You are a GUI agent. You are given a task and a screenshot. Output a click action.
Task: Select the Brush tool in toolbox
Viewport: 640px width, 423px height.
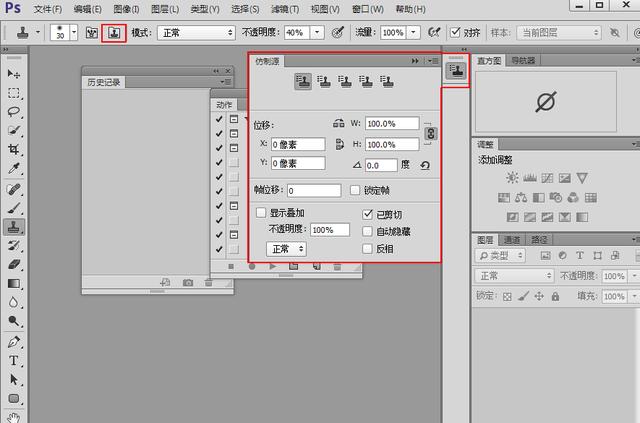13,208
